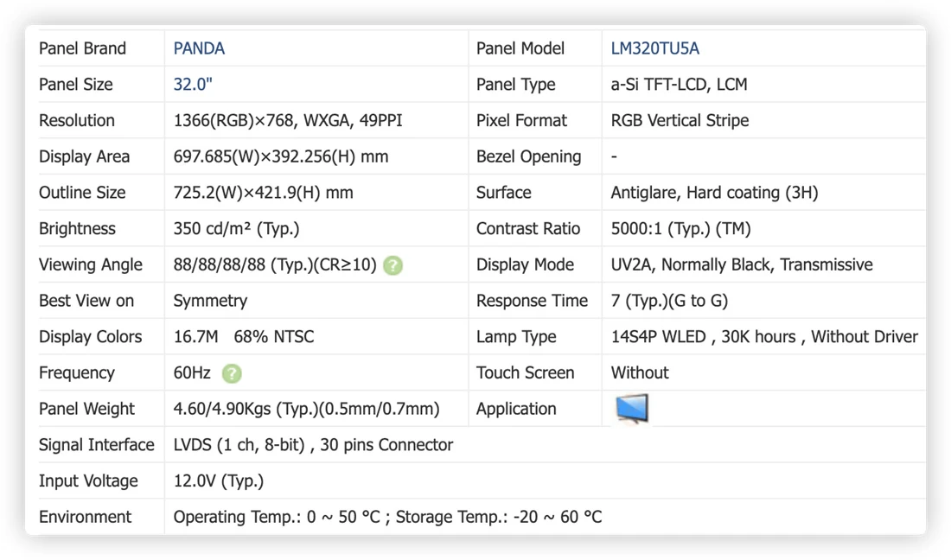Click the a-Si TFT-LCD, LCM panel type value
The height and width of the screenshot is (560, 951).
tap(679, 84)
